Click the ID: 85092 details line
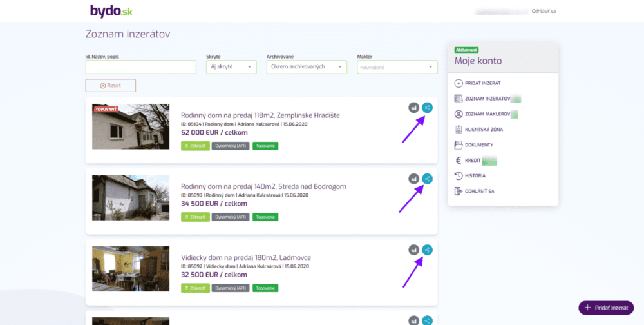This screenshot has width=644, height=325. 244,266
